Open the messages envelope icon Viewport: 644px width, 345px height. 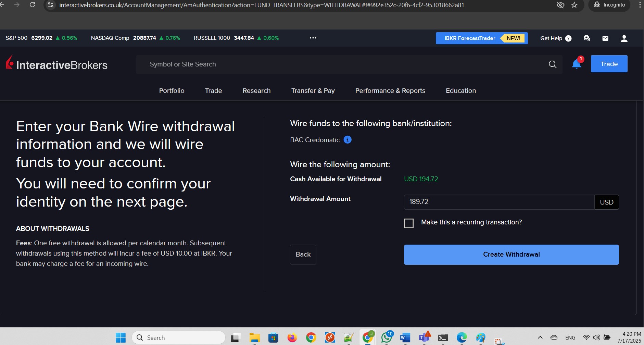(605, 38)
